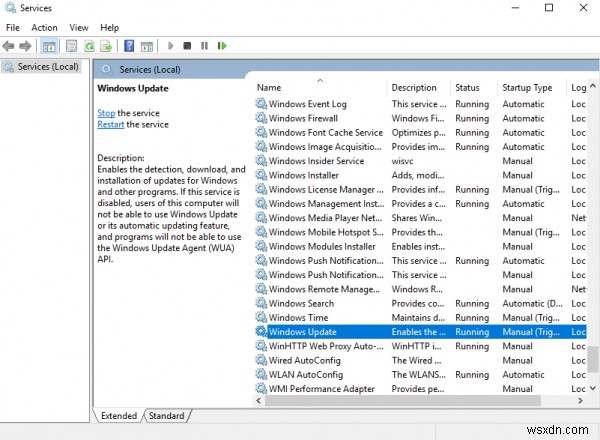Click gear icon of Windows Update row
Viewport: 600px width, 440px height.
[x=261, y=331]
